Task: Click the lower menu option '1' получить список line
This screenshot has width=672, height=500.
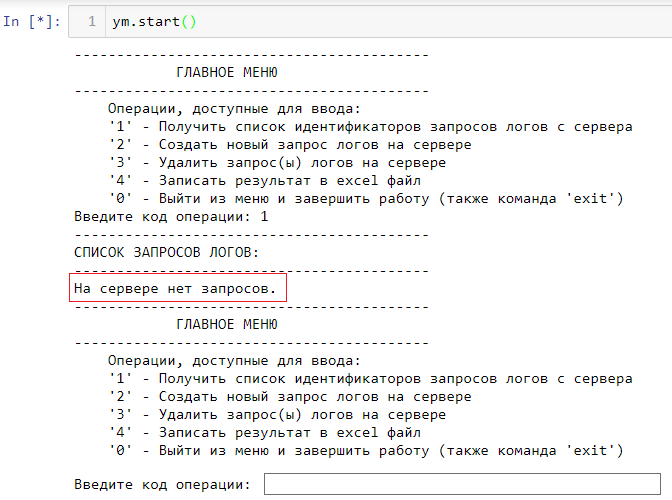Action: (x=370, y=379)
